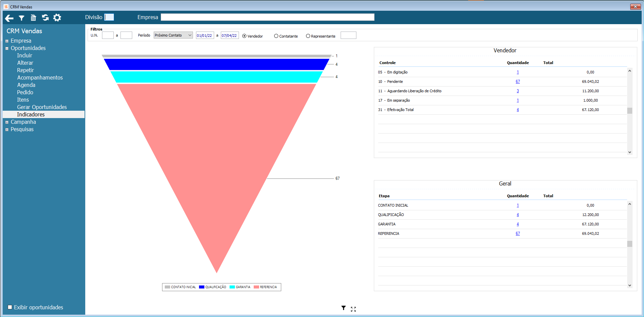644x317 pixels.
Task: Click the start date field 01/01/22
Action: 205,35
